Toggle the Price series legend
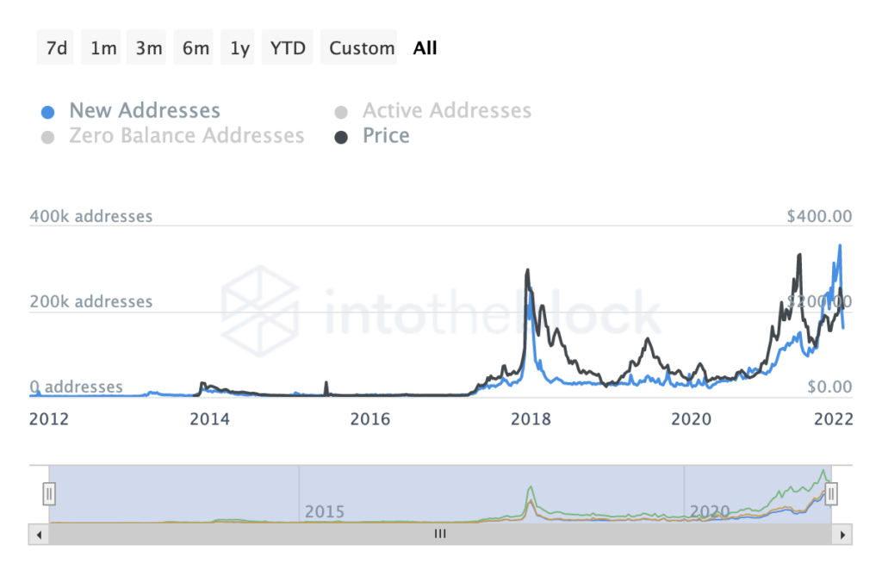 386,135
